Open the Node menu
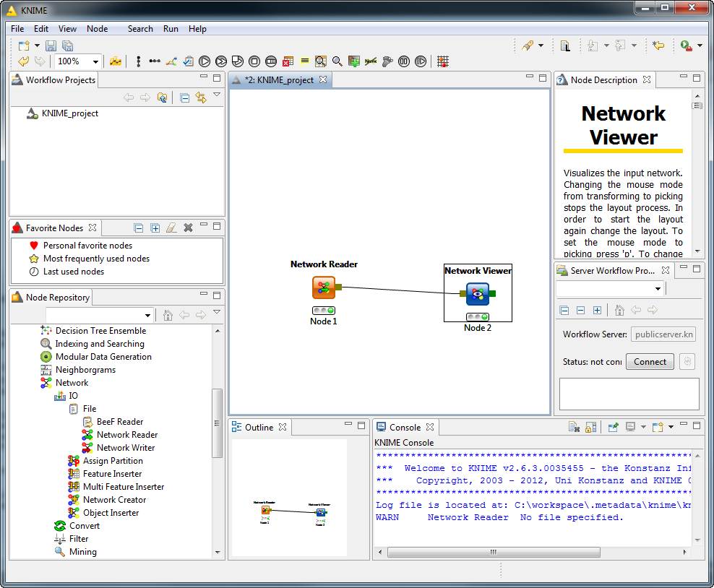The height and width of the screenshot is (588, 714). (x=98, y=29)
